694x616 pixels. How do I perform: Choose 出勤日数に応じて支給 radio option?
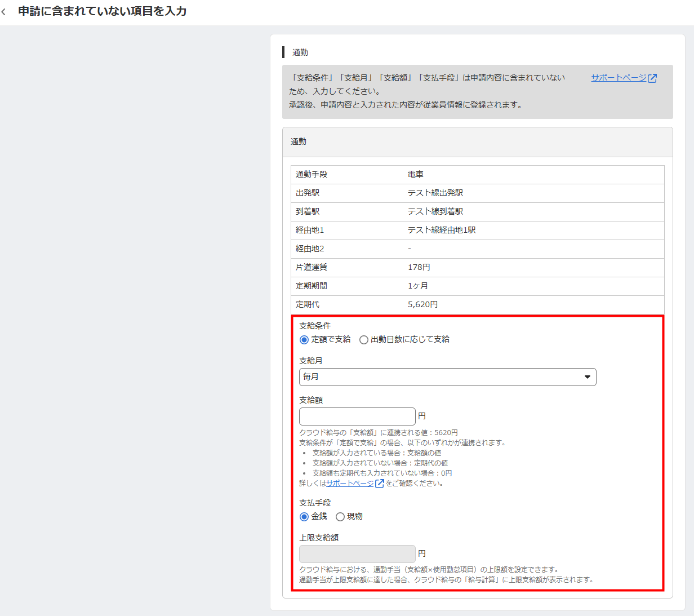(364, 340)
